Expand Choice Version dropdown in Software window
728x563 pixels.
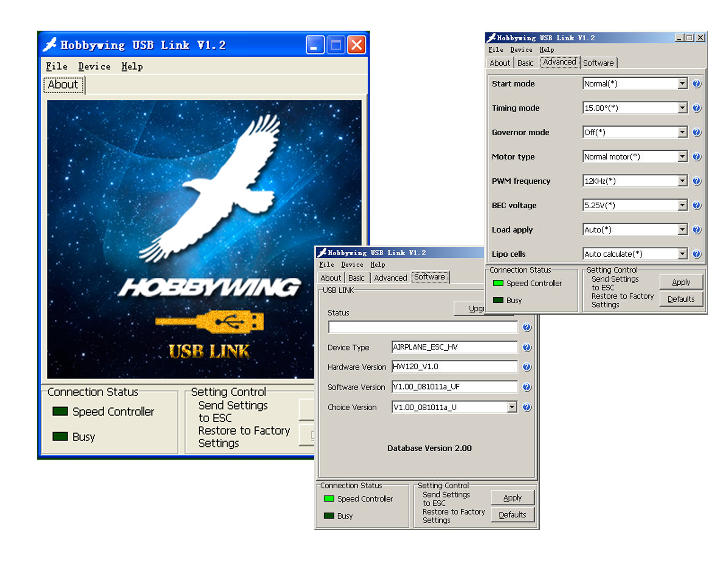pyautogui.click(x=512, y=407)
